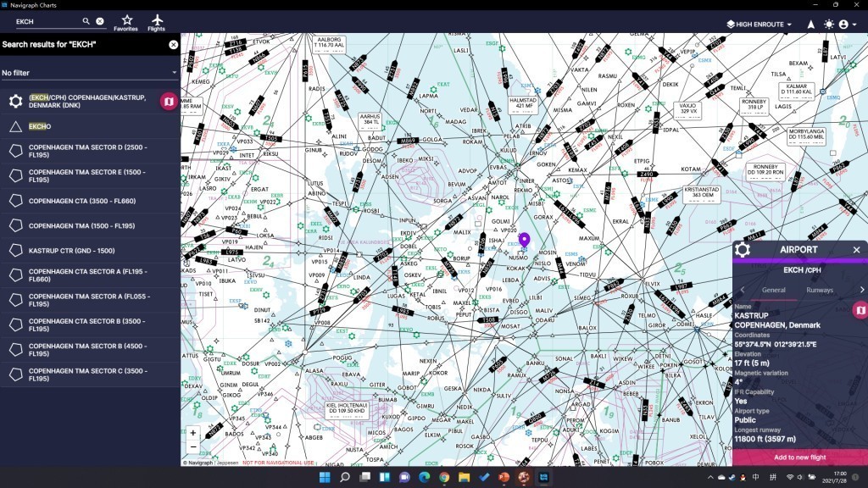Toggle the day/night brightness icon
Screen dimensions: 868x488
click(829, 25)
